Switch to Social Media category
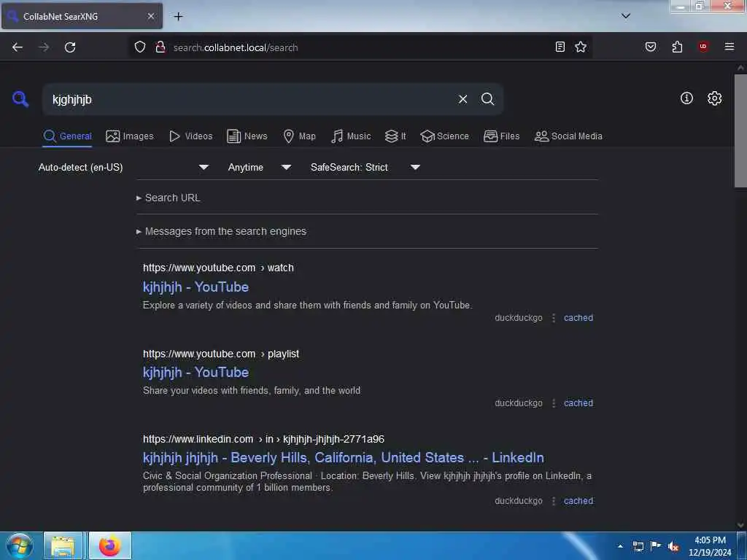Image resolution: width=747 pixels, height=560 pixels. [x=568, y=136]
